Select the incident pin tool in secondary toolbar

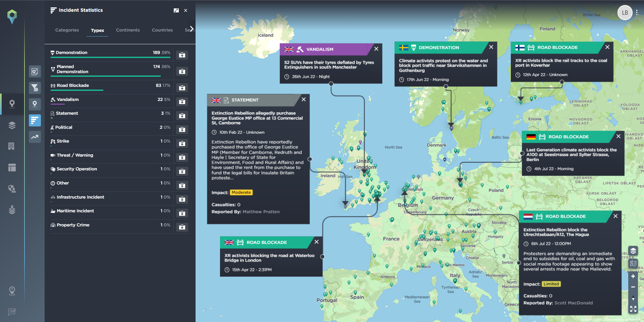tap(35, 104)
